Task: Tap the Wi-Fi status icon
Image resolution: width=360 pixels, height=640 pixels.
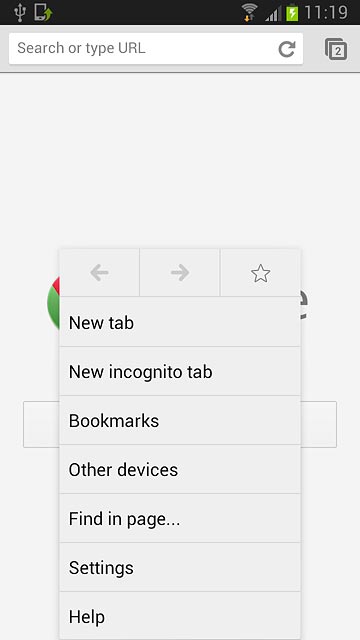Action: pos(249,12)
